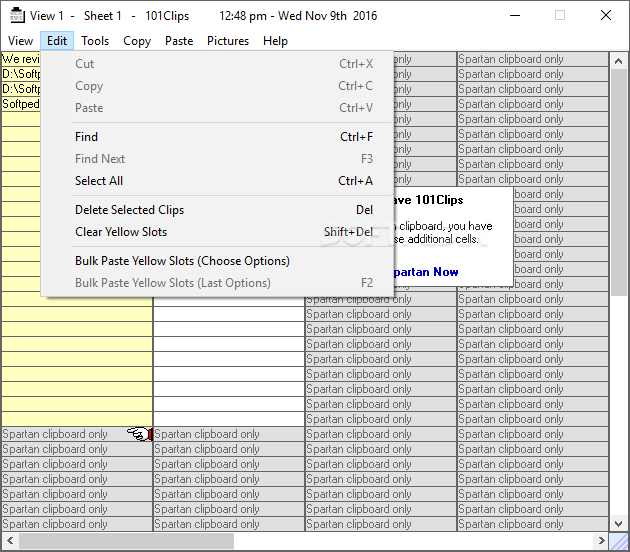Choose Find in the Edit menu

217,137
